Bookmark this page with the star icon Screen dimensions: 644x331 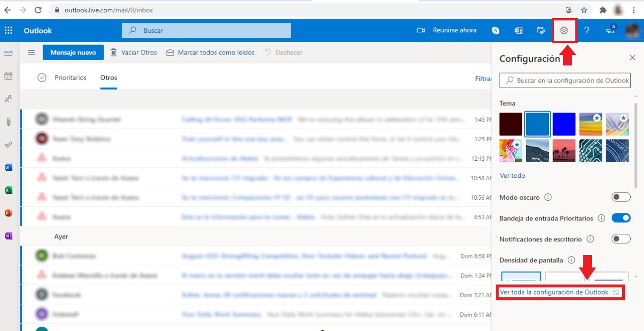pos(584,10)
